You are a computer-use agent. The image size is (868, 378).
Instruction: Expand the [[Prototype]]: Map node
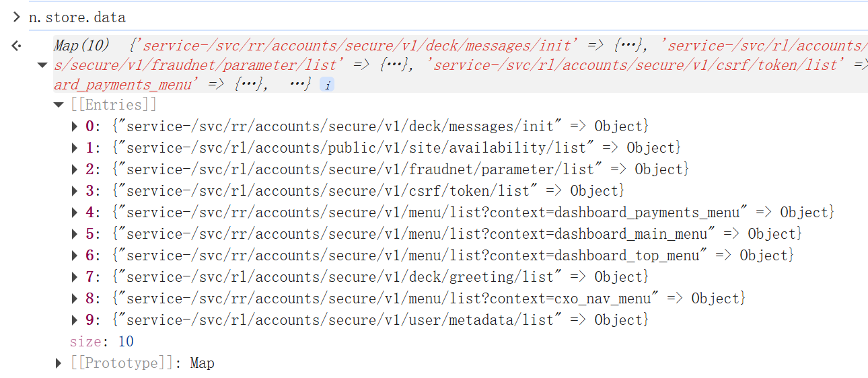59,363
